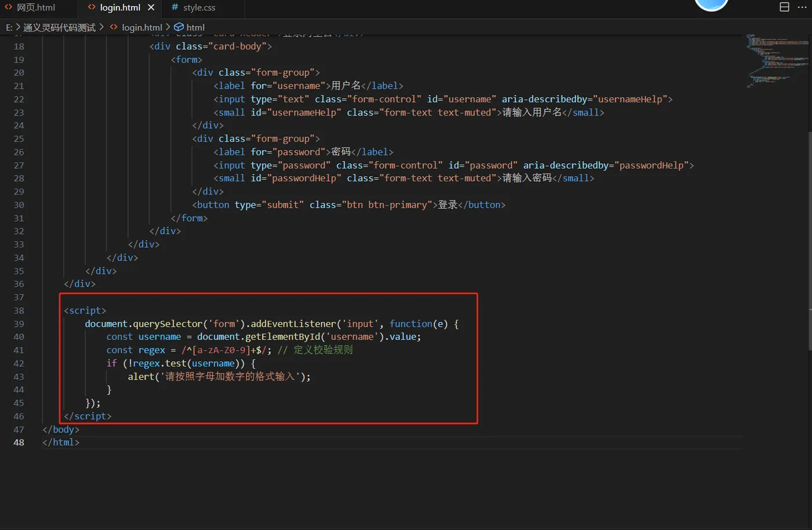
Task: Click the cube symbol icon before html breadcrumb
Action: coord(179,27)
